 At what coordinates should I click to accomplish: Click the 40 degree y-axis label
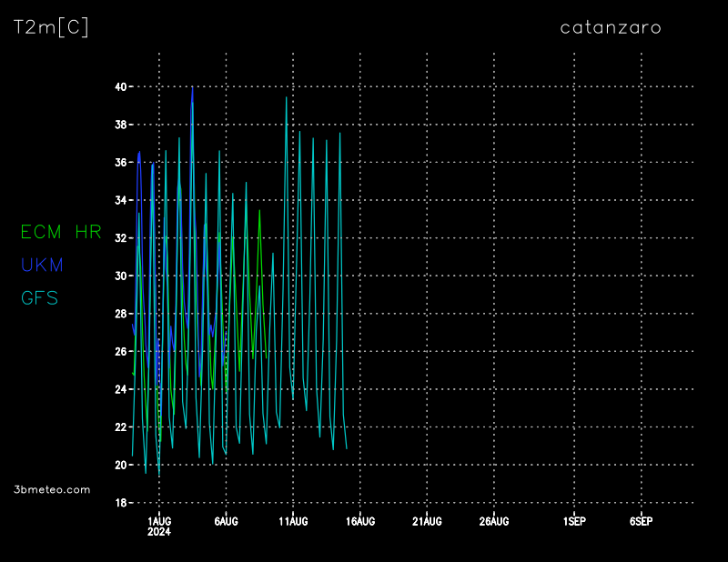(120, 87)
